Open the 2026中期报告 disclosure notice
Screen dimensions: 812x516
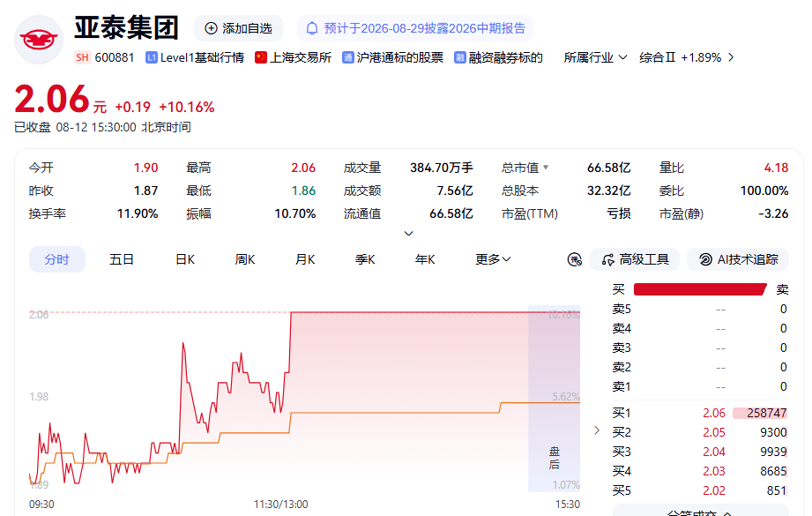[x=414, y=28]
